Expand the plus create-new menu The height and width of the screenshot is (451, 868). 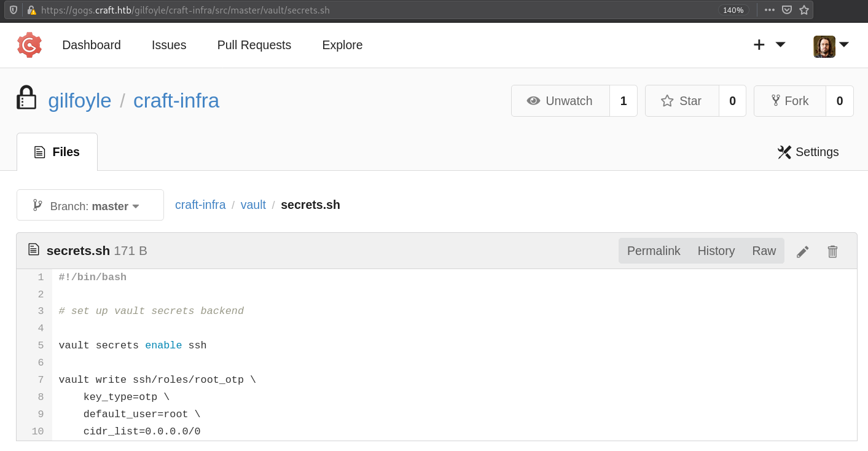[768, 45]
